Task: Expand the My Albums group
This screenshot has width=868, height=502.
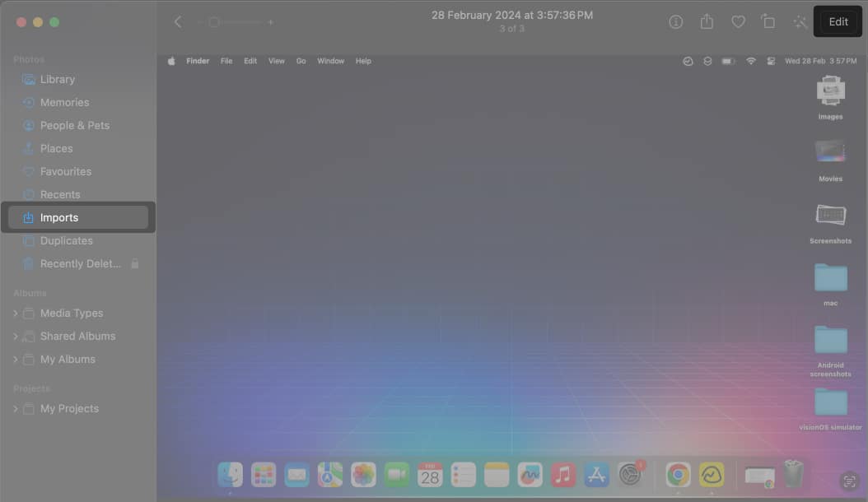Action: [x=16, y=359]
